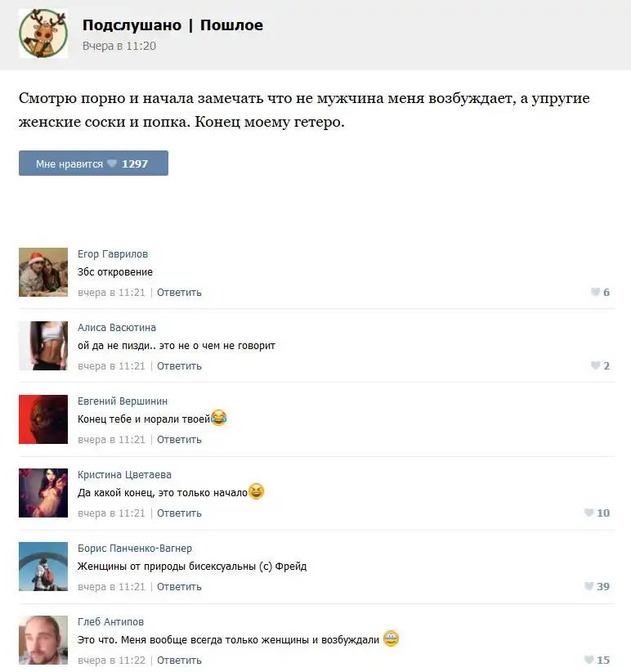Viewport: 631px width, 672px height.
Task: Click the post timestamp Вчера в 11:20
Action: [119, 46]
